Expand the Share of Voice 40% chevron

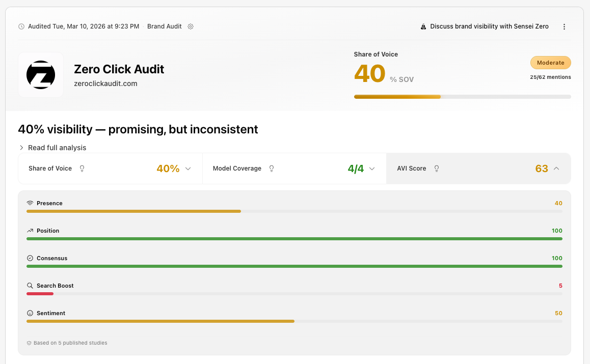[188, 169]
